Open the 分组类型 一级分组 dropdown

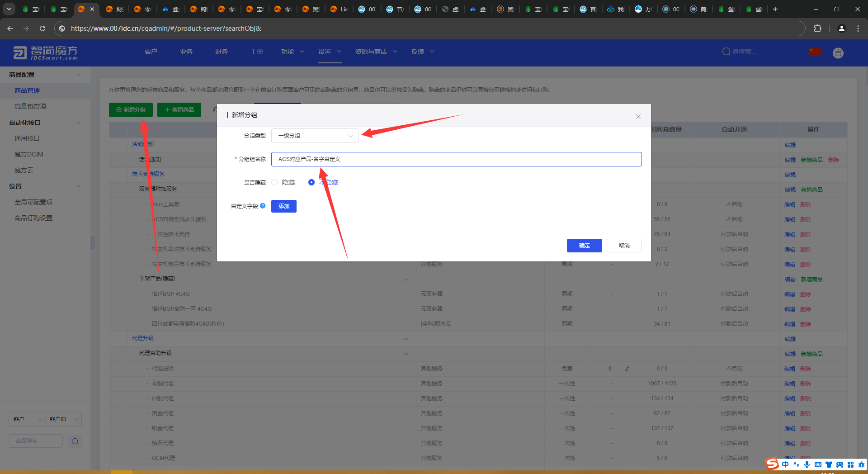coord(315,136)
